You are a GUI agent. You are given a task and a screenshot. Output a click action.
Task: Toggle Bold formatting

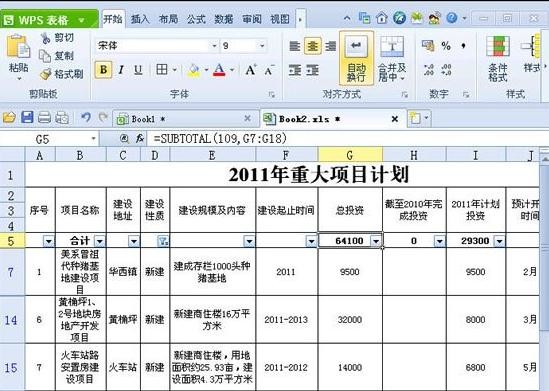[104, 70]
